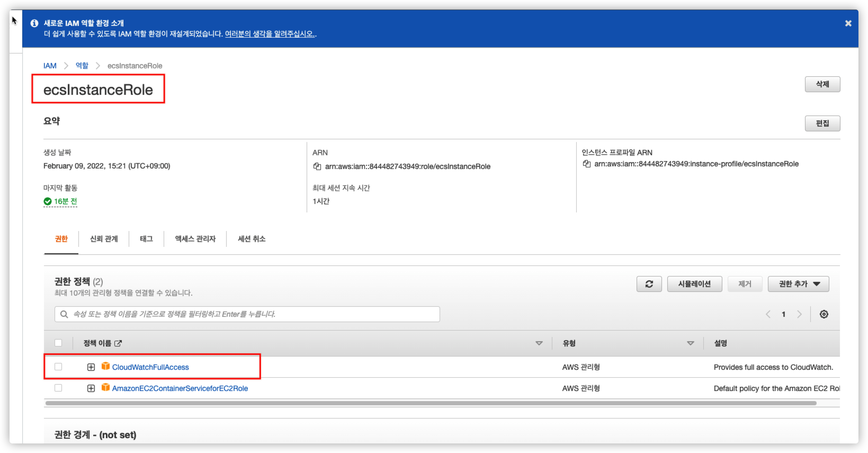
Task: Click the 삭제 button
Action: tap(822, 84)
